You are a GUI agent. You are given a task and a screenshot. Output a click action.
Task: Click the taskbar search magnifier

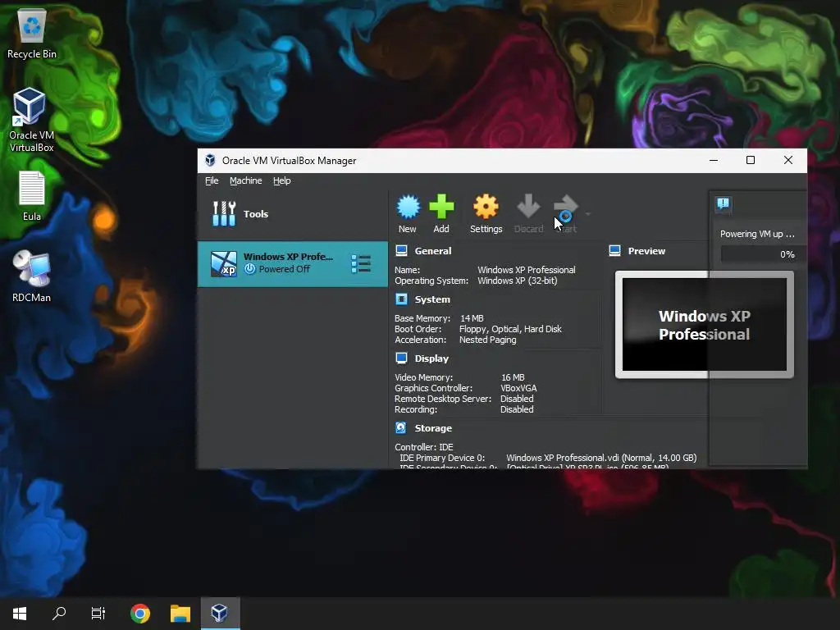coord(59,614)
